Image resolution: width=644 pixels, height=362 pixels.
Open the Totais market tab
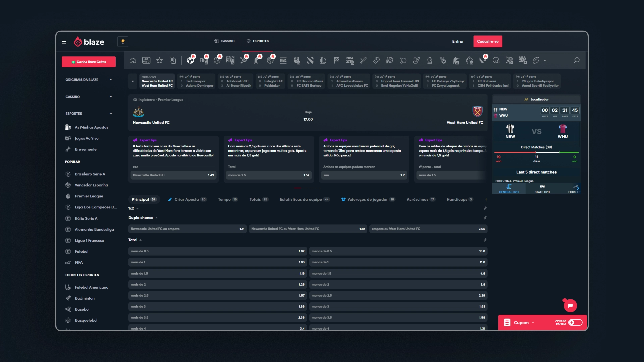[259, 199]
